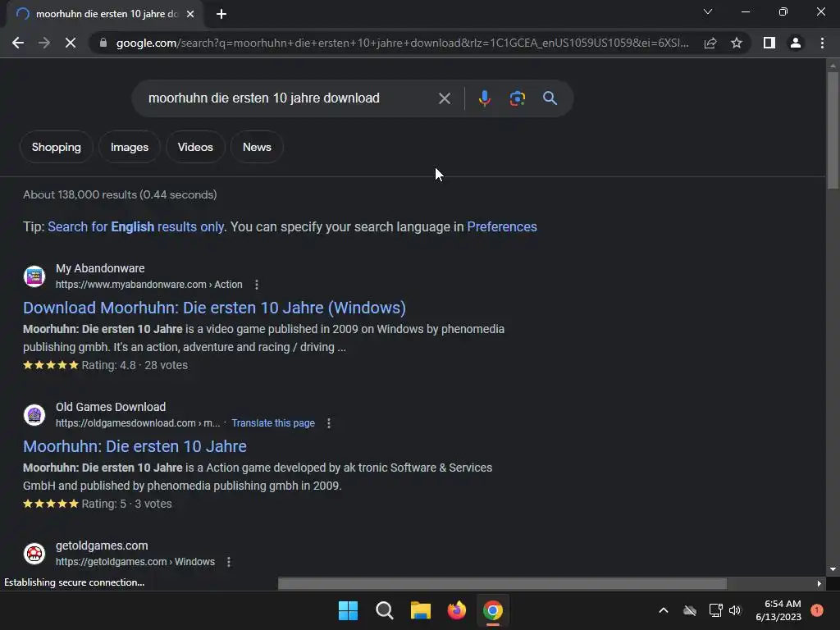The width and height of the screenshot is (840, 630).
Task: Click the forward navigation arrow
Action: [44, 43]
